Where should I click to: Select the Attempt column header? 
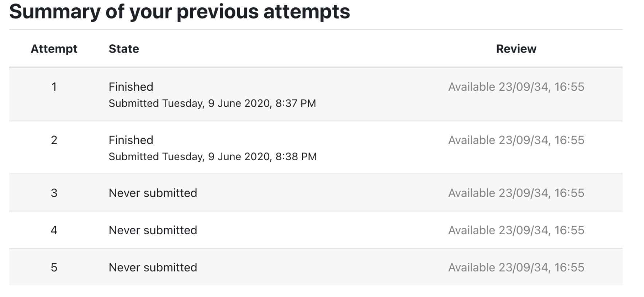54,49
